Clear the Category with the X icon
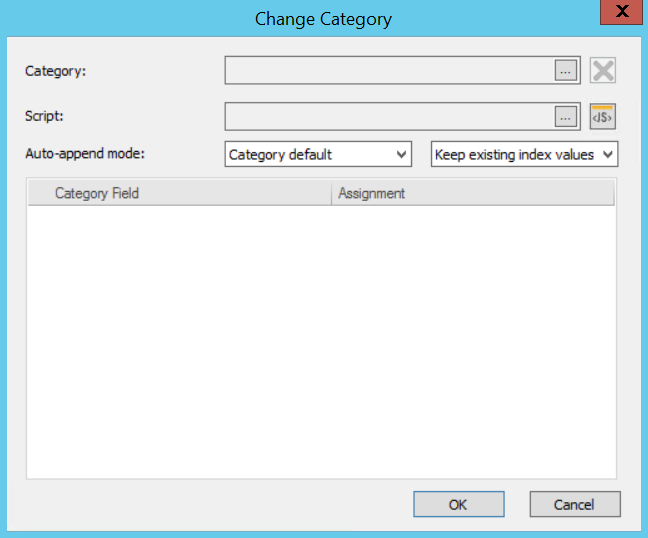 point(603,70)
